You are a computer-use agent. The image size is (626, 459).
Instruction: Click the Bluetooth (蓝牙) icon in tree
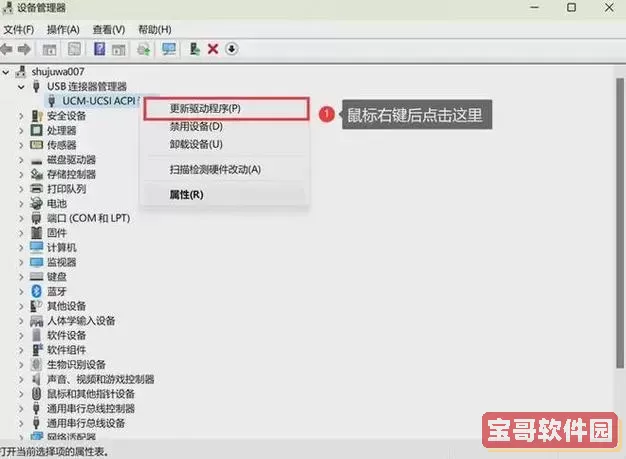37,291
